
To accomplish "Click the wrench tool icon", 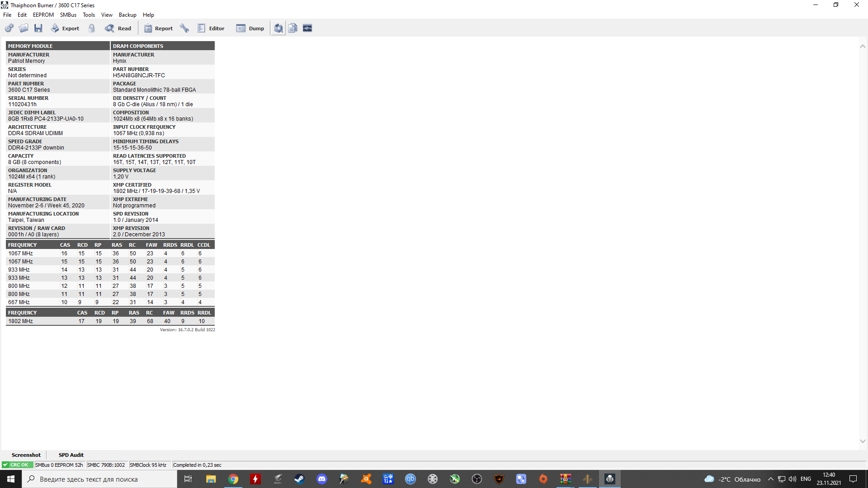I will (184, 28).
